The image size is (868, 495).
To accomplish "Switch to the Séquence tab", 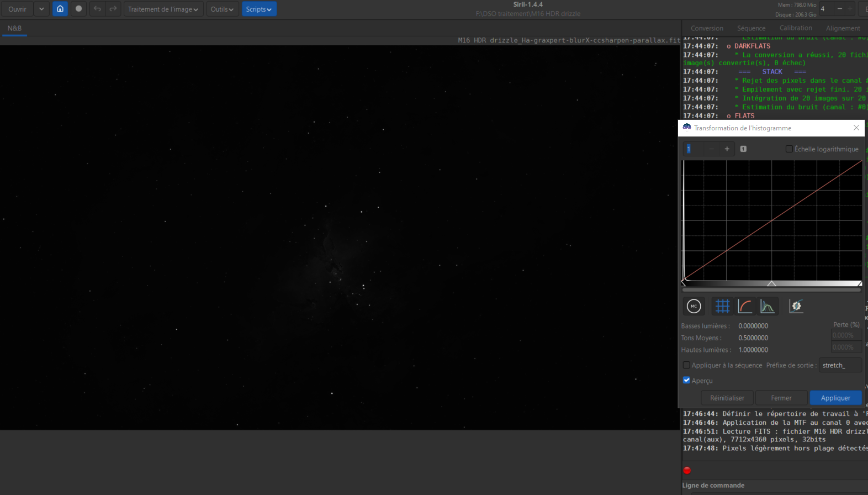I will click(751, 28).
